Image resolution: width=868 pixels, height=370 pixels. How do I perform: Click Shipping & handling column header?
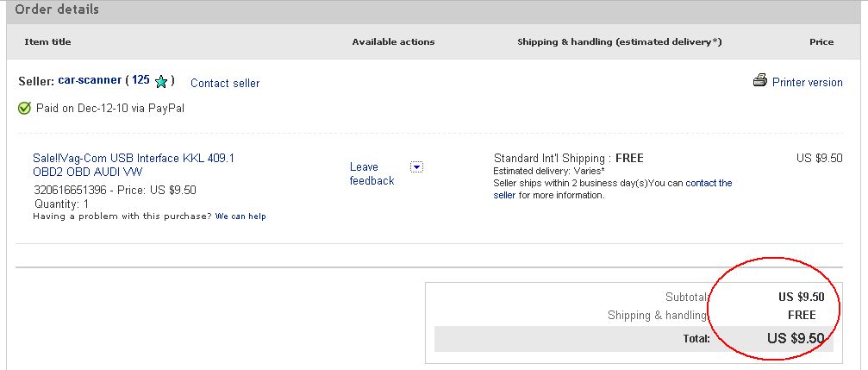[620, 41]
